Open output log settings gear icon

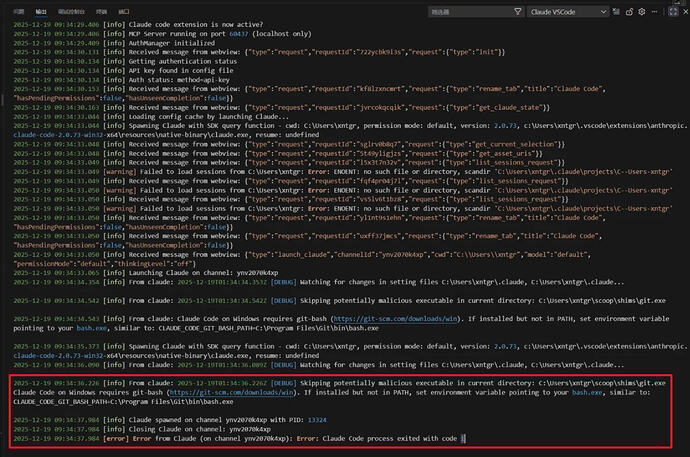tap(642, 12)
